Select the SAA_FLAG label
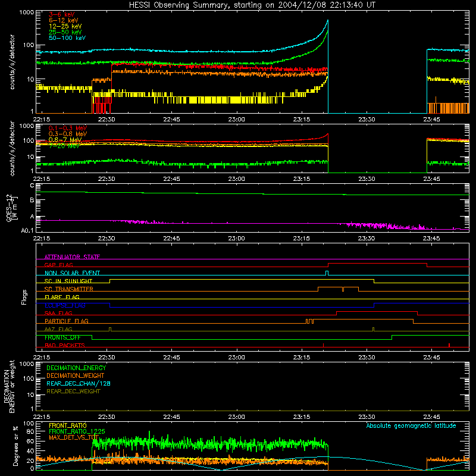The width and height of the screenshot is (476, 476). click(58, 313)
